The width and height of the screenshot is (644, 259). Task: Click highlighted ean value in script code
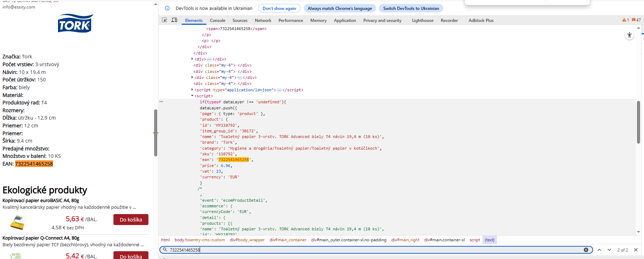pos(234,160)
